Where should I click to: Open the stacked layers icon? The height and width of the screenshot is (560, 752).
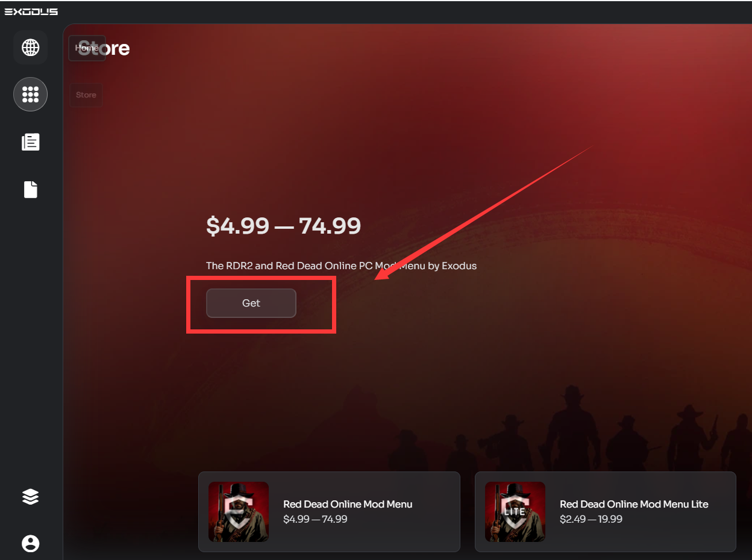click(x=30, y=496)
